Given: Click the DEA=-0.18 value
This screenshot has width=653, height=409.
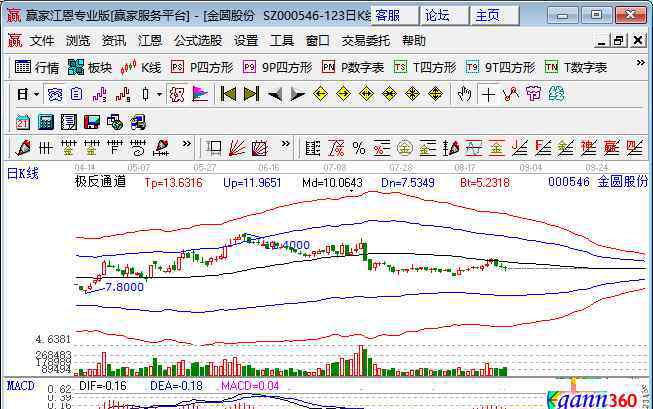Looking at the screenshot, I should [x=176, y=386].
